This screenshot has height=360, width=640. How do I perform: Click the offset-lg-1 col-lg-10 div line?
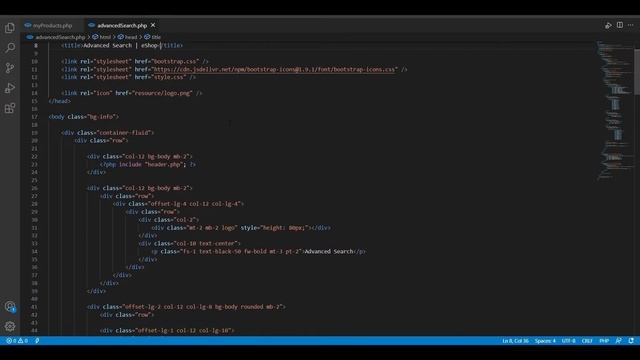pyautogui.click(x=167, y=330)
